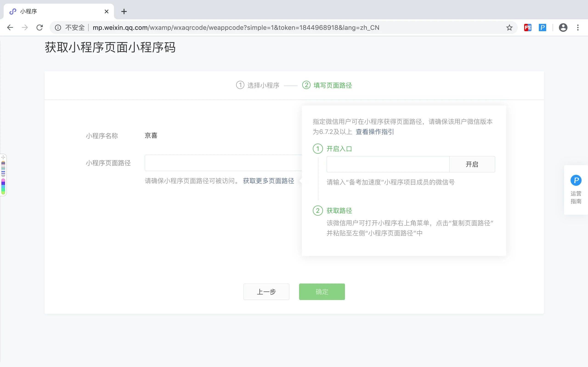Close the 小程序 tab
This screenshot has height=367, width=588.
click(106, 11)
